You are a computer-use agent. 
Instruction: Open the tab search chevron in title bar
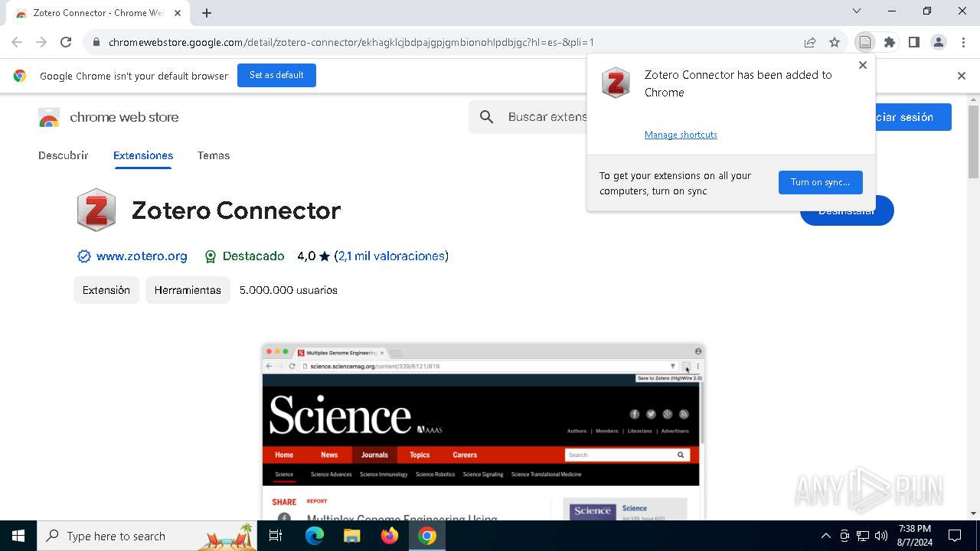pyautogui.click(x=857, y=11)
